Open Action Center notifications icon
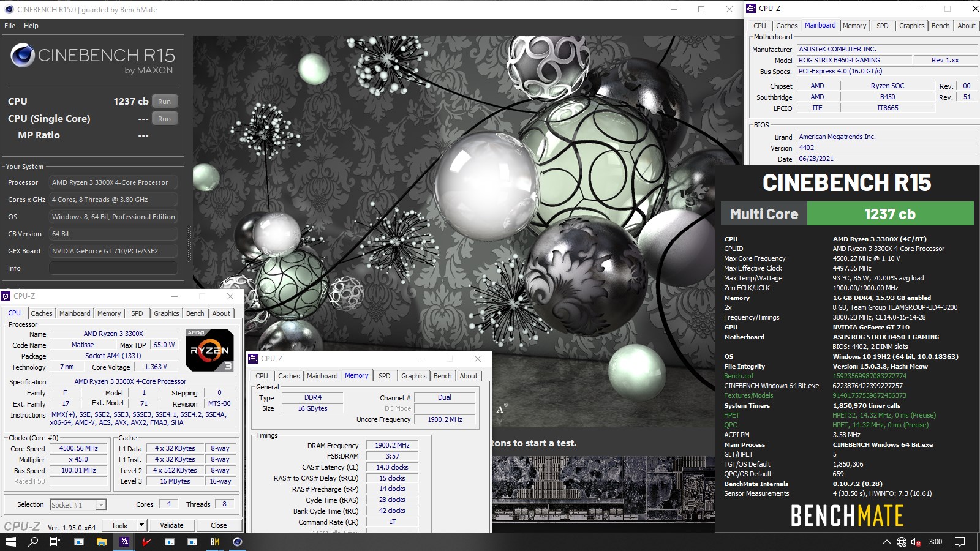The height and width of the screenshot is (551, 980). (x=960, y=542)
